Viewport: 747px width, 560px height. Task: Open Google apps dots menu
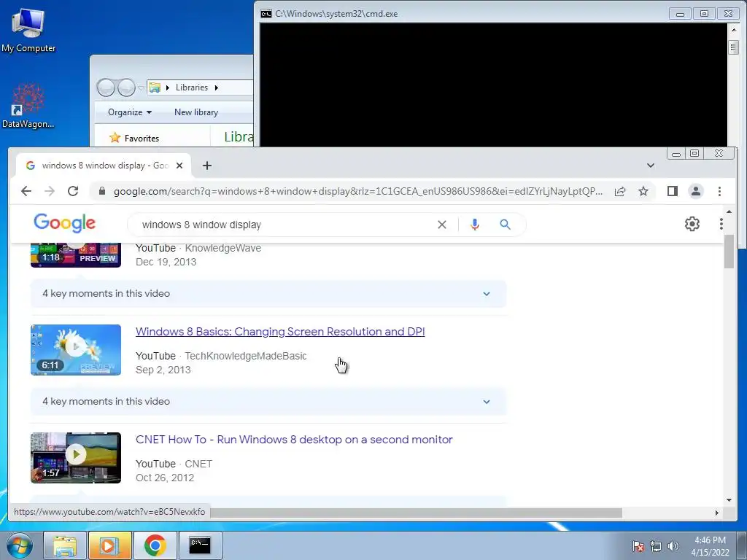click(721, 224)
